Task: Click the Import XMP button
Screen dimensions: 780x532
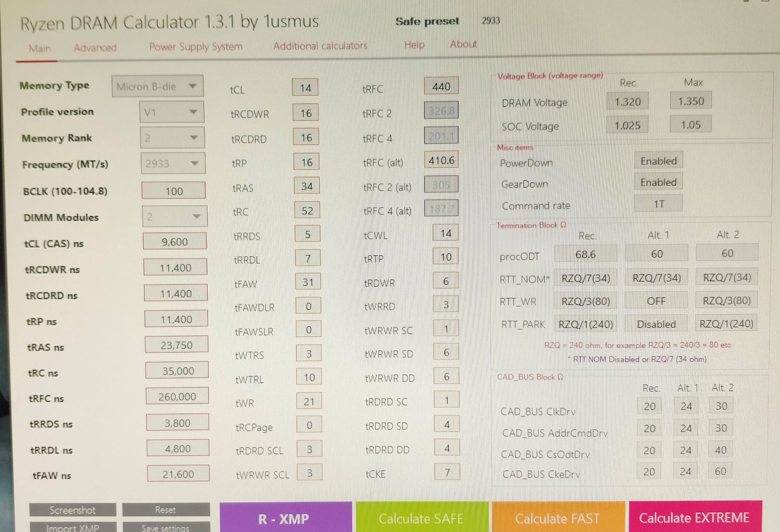Action: (72, 527)
